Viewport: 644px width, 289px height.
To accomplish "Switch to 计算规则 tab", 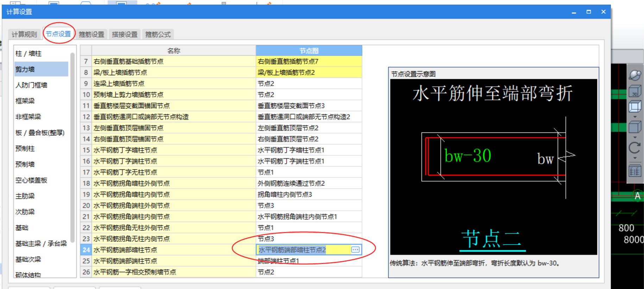I will pos(24,34).
